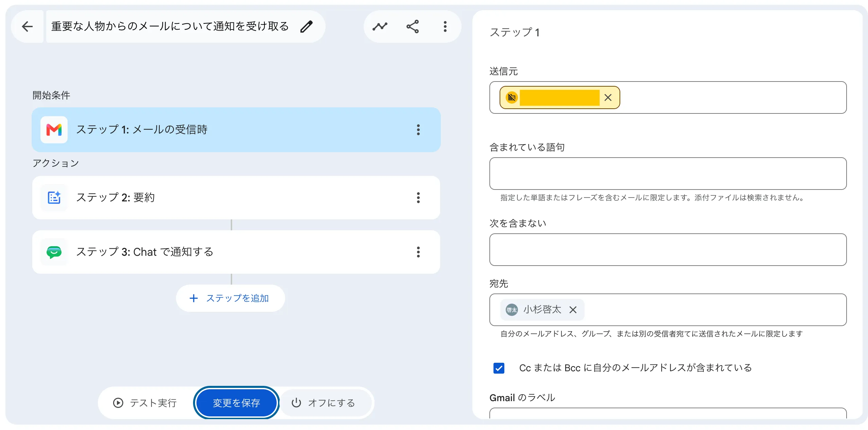Image resolution: width=868 pixels, height=430 pixels.
Task: Select ステップ 1: メールの受信時 card
Action: pyautogui.click(x=236, y=130)
